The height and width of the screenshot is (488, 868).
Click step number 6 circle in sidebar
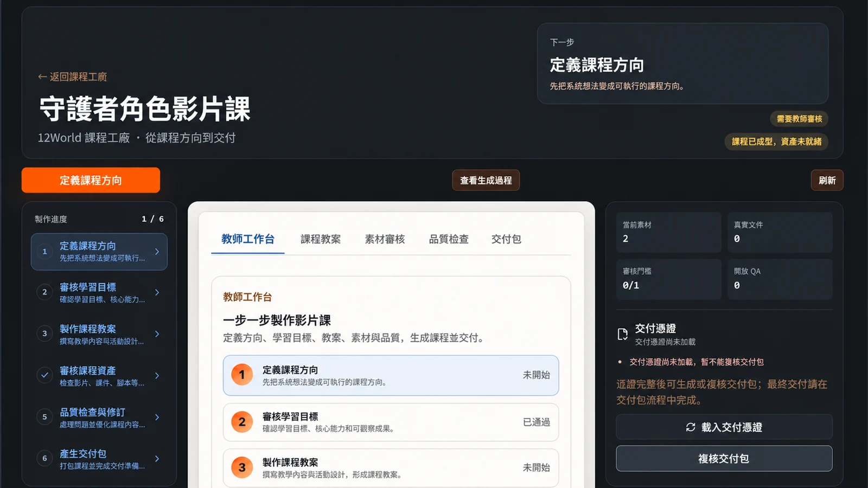click(x=44, y=458)
